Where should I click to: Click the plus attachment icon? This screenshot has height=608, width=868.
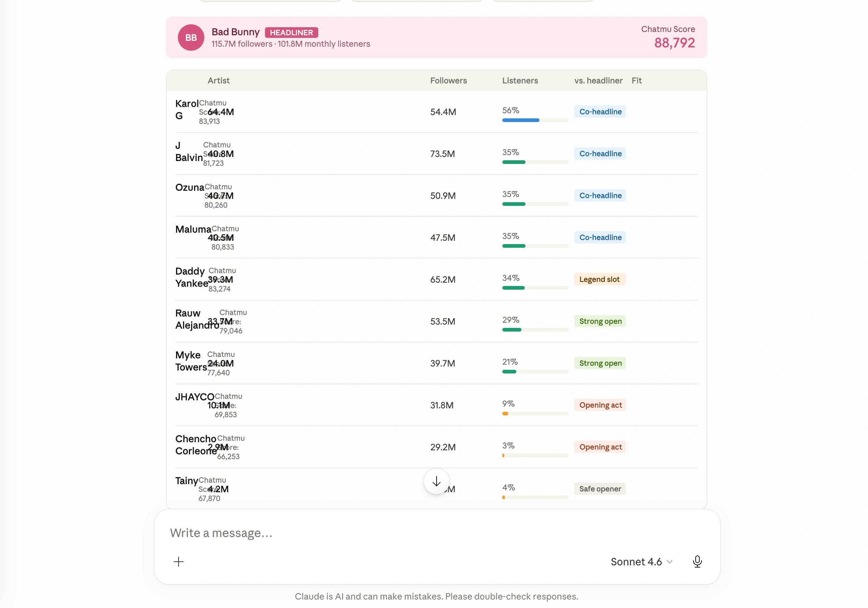pos(179,561)
